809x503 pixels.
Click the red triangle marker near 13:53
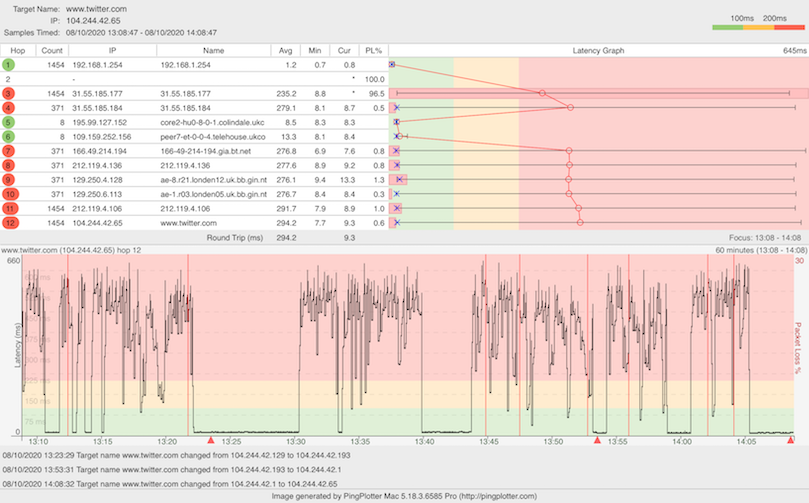597,440
